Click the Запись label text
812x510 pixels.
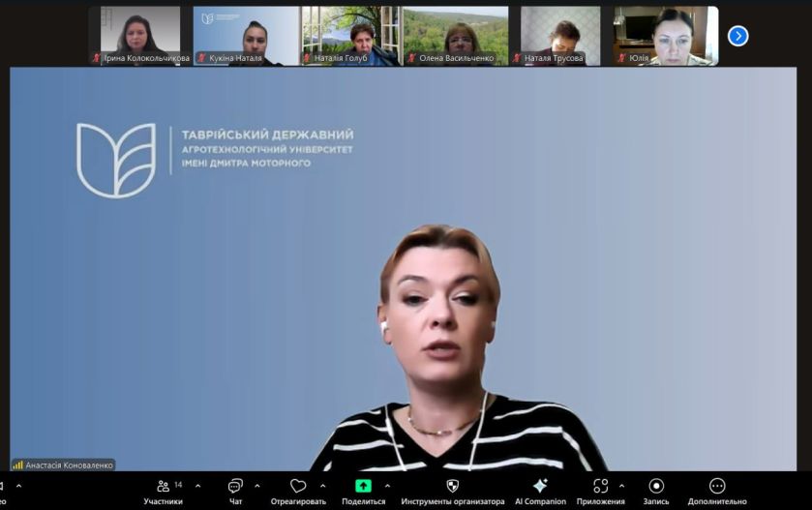(x=656, y=501)
